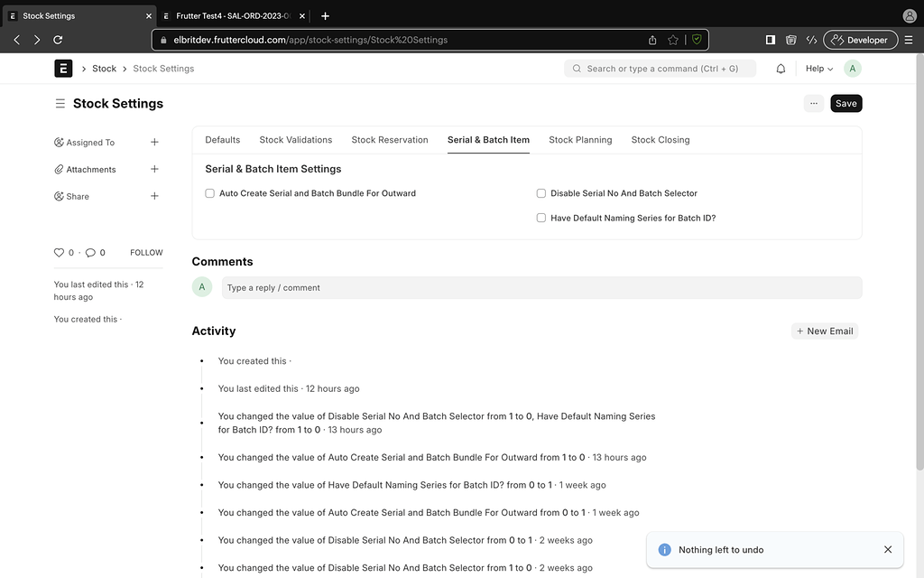Image resolution: width=924 pixels, height=578 pixels.
Task: Add an assignee via the Assigned To plus icon
Action: (154, 142)
